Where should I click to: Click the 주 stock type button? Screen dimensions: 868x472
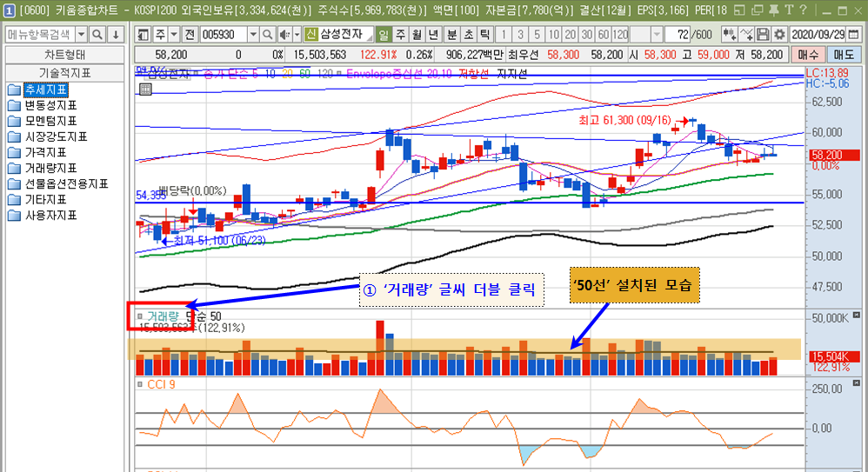coord(161,35)
